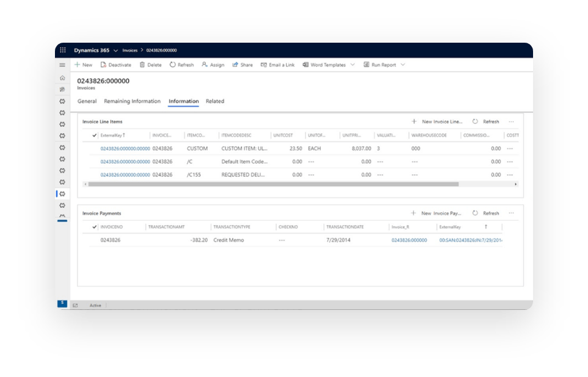Expand the Run Report dropdown chevron
Viewport: 588px width, 377px height.
click(403, 65)
